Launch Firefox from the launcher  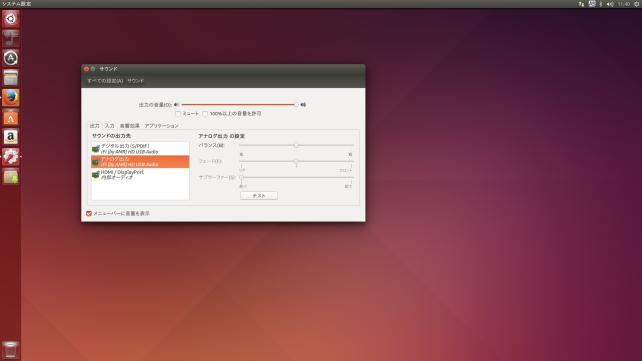tap(11, 97)
